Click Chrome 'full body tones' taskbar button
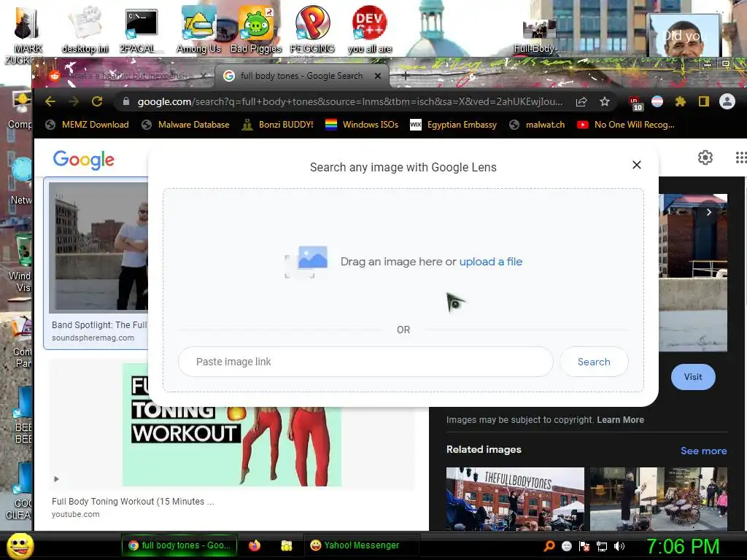Image resolution: width=747 pixels, height=560 pixels. 179,545
